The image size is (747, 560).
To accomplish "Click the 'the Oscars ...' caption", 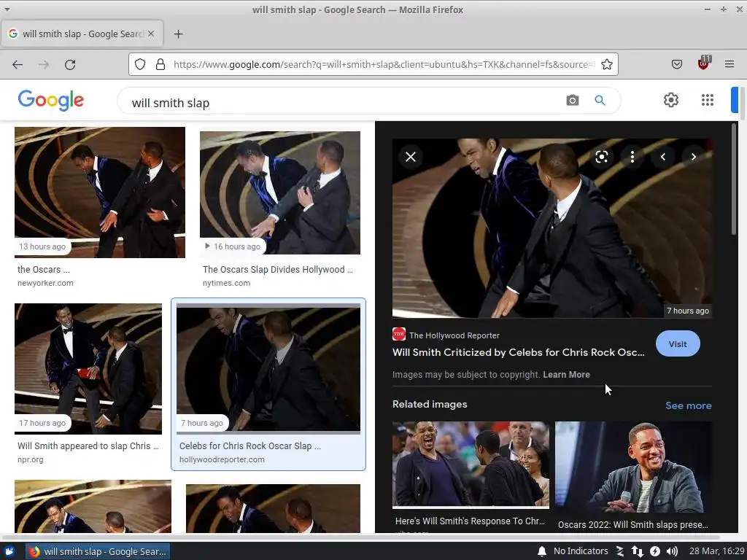I will [44, 270].
